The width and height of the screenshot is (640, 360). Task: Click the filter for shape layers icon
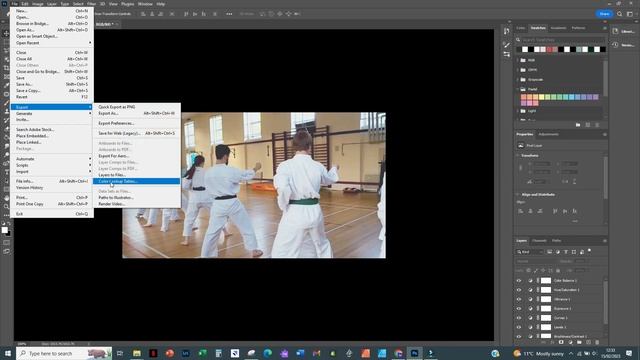[x=574, y=252]
